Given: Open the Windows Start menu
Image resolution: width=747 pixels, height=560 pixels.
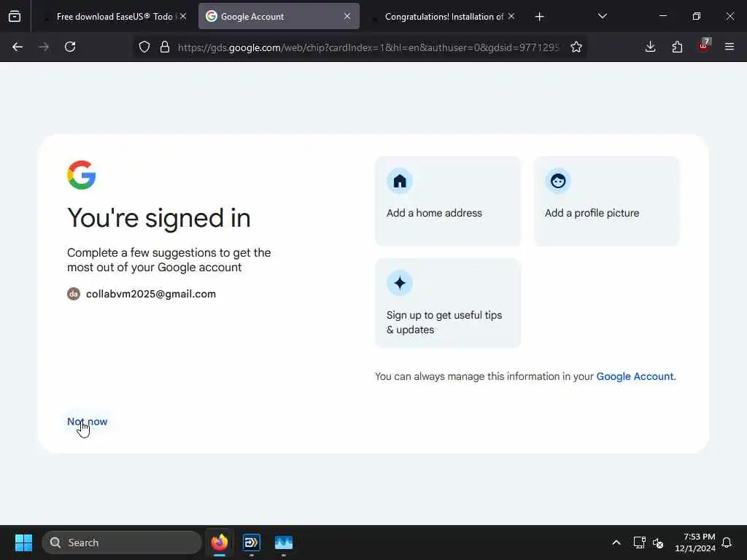Looking at the screenshot, I should pos(23,542).
